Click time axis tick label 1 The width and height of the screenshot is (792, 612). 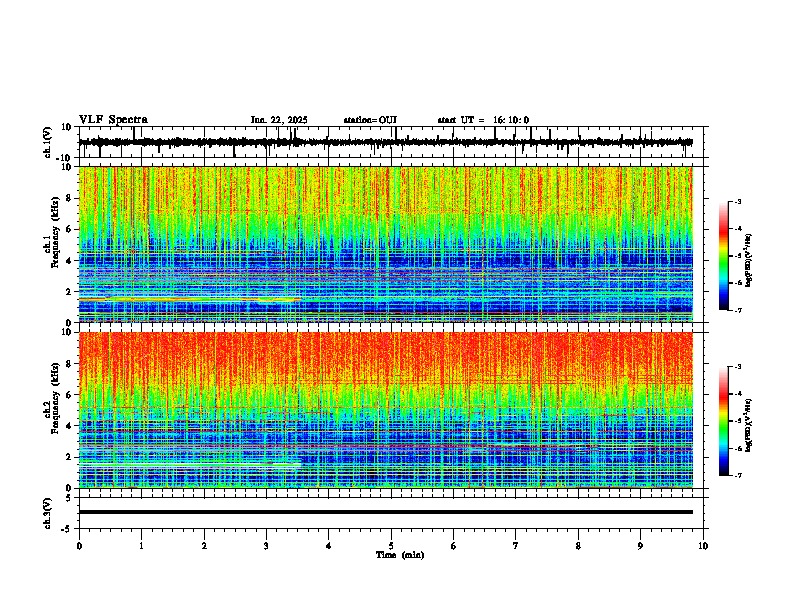141,546
